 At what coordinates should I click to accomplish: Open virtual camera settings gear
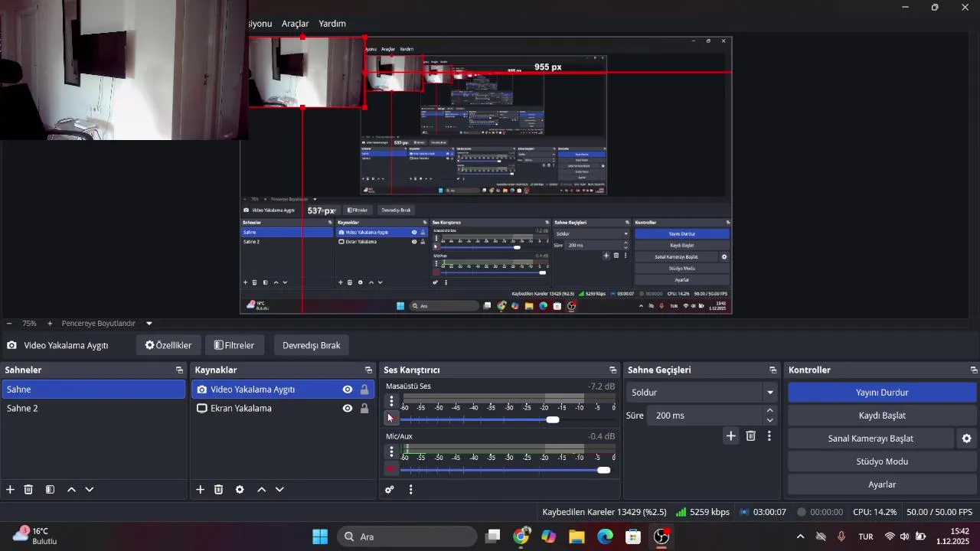[966, 439]
